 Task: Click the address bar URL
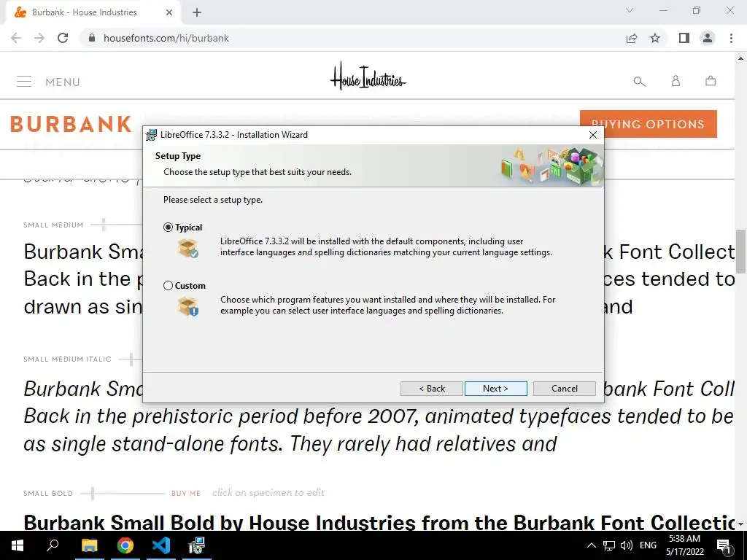(166, 38)
